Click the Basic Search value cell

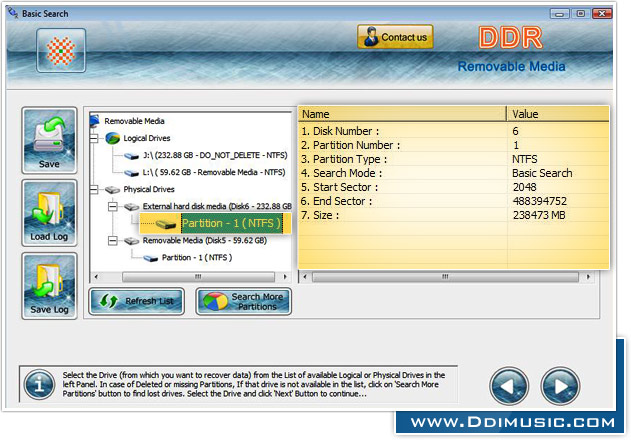pyautogui.click(x=542, y=173)
